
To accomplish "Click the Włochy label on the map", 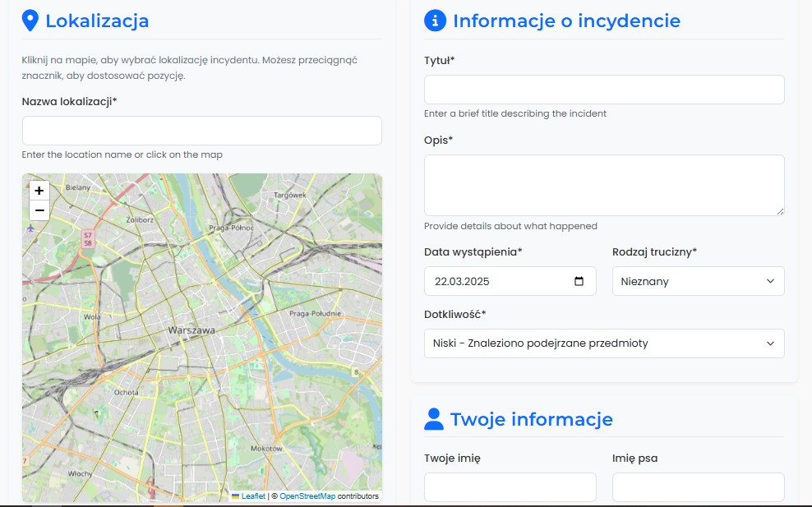I will (x=81, y=473).
